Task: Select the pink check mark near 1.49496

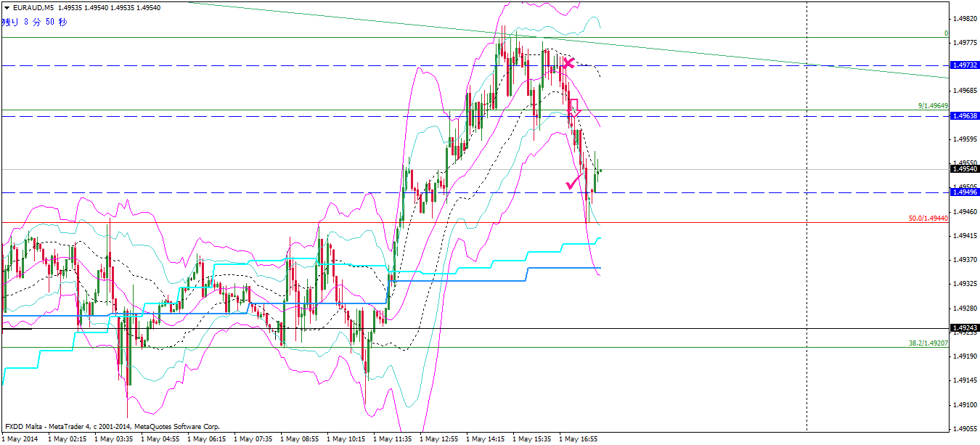Action: (x=575, y=180)
